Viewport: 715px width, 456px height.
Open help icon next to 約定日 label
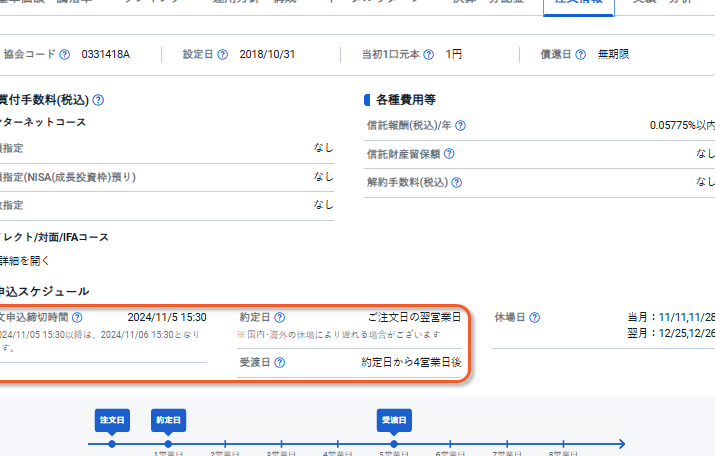(x=280, y=317)
